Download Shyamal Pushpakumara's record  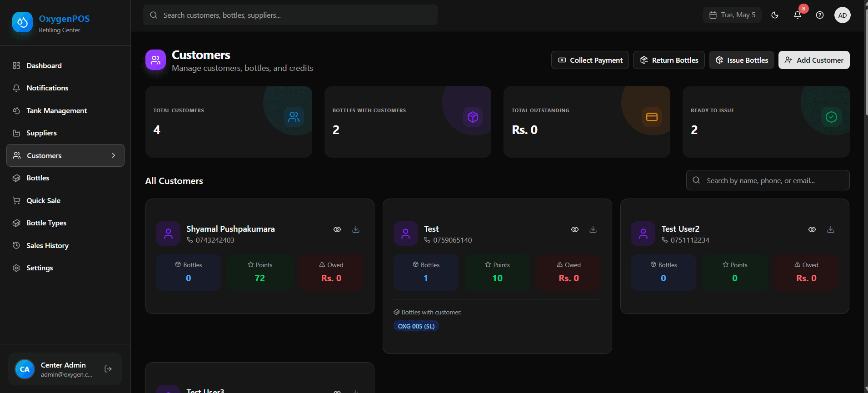pos(356,229)
